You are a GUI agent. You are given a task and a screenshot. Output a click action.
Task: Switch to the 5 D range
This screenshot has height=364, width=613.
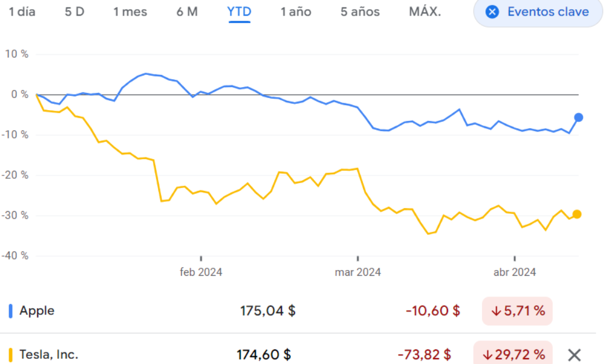tap(74, 12)
